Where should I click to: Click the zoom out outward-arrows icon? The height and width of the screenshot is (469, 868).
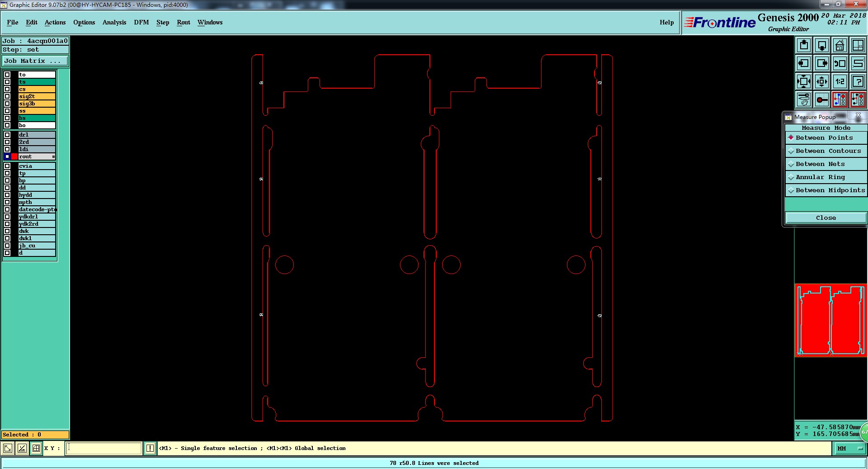coord(822,81)
